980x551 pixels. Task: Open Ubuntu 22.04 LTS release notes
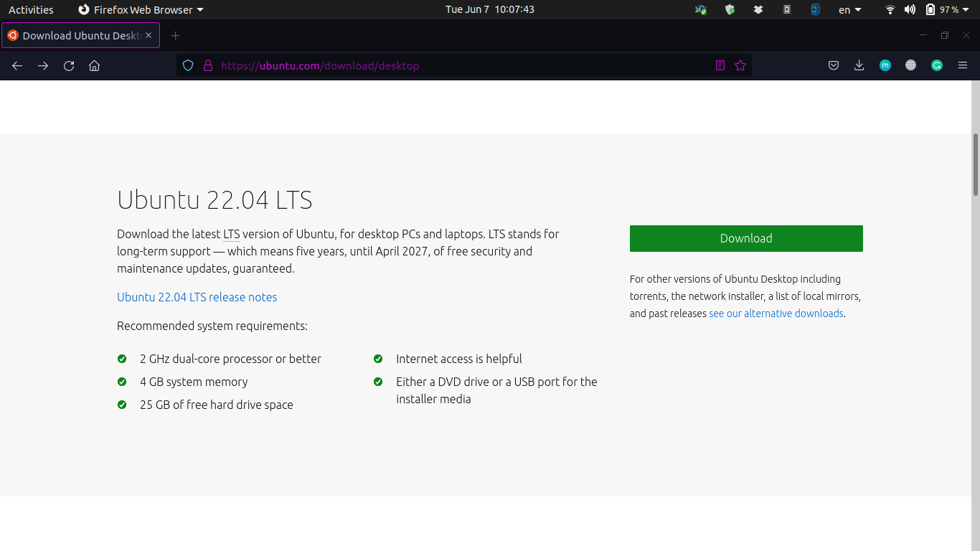point(197,296)
